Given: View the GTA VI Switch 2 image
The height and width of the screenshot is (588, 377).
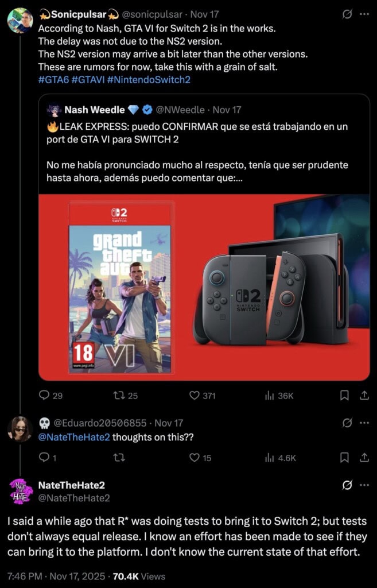Looking at the screenshot, I should pyautogui.click(x=204, y=287).
